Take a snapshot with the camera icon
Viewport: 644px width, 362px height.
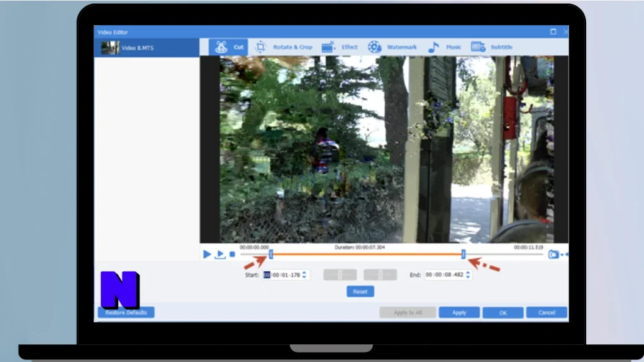click(553, 255)
